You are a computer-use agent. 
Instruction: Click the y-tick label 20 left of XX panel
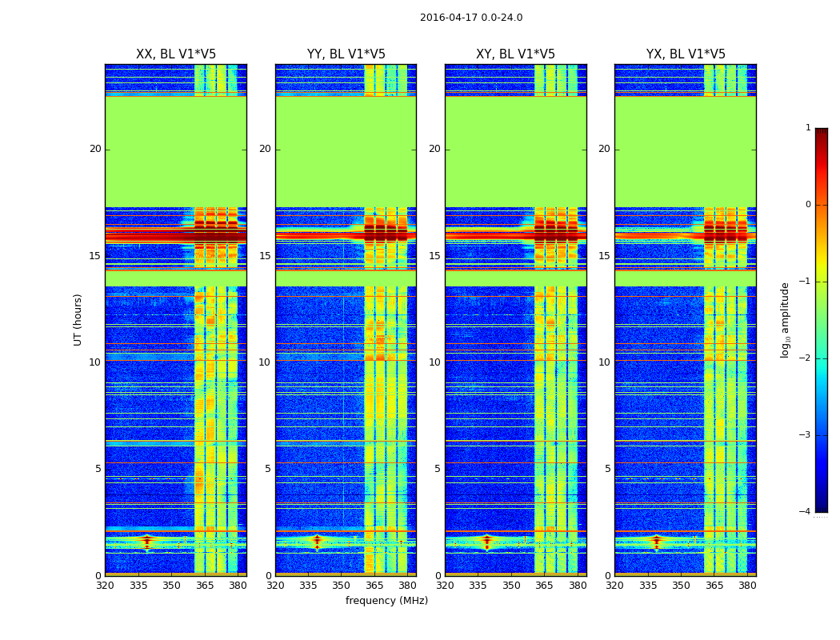tap(95, 149)
